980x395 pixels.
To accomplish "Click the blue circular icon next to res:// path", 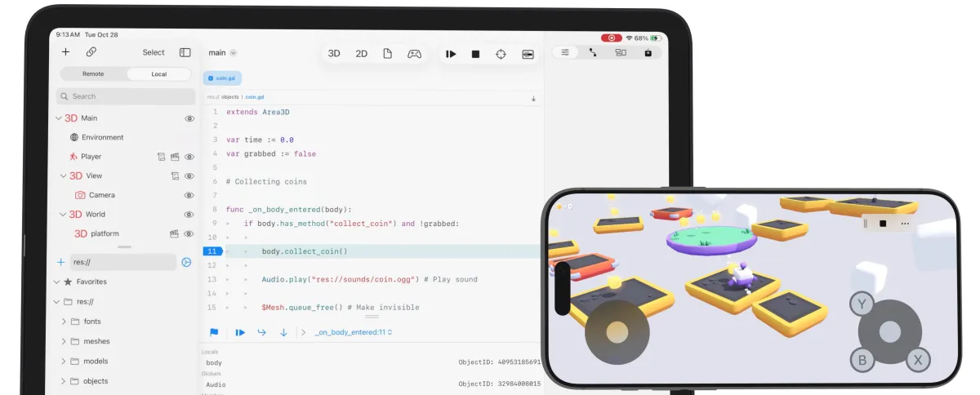I will tap(186, 262).
